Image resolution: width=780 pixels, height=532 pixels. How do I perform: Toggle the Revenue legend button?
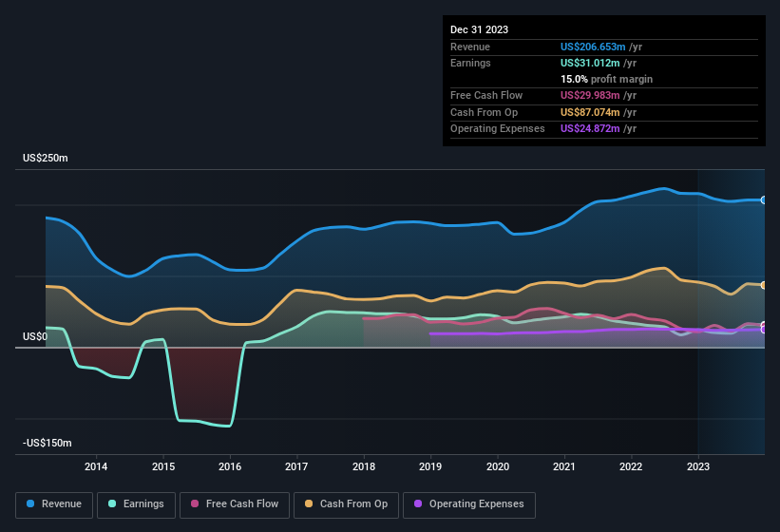point(54,504)
